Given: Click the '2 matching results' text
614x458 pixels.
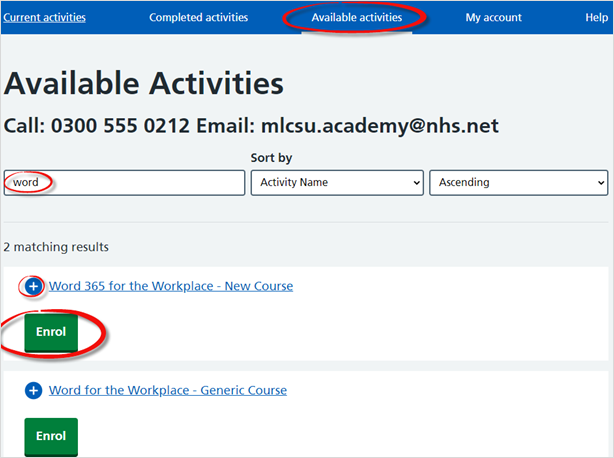Looking at the screenshot, I should point(56,247).
